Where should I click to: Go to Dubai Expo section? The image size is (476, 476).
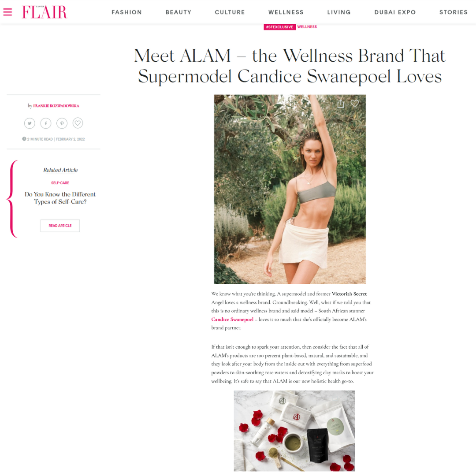click(x=395, y=12)
